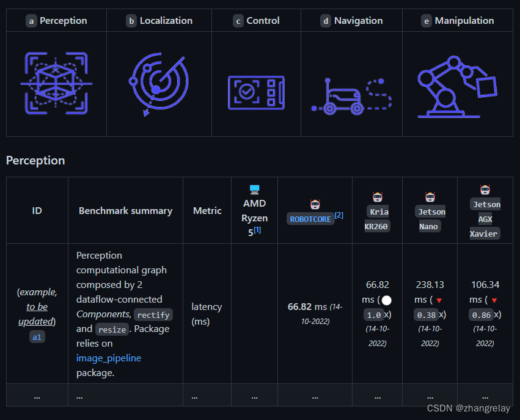This screenshot has height=420, width=520.
Task: Select the Control header label
Action: 263,21
